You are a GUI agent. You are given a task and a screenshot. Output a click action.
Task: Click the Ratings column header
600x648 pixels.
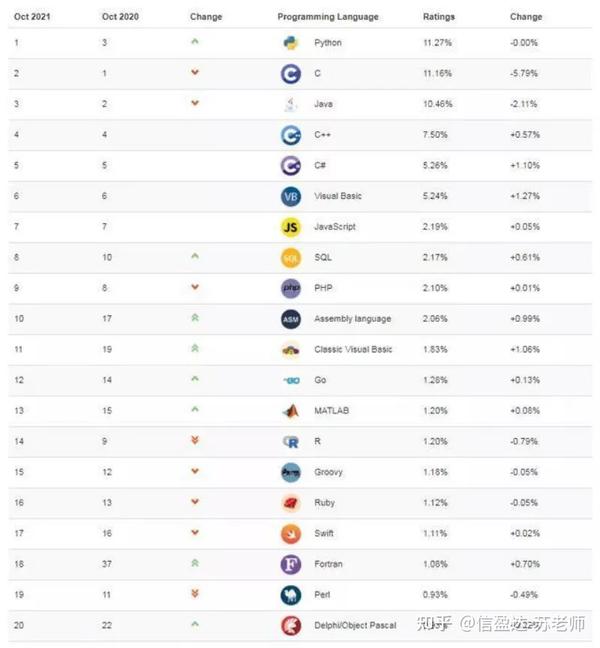click(438, 17)
